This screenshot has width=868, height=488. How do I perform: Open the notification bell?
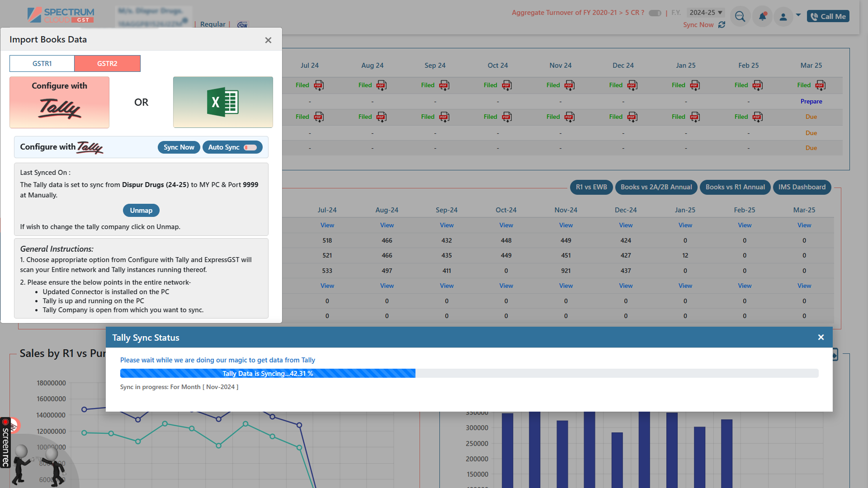coord(762,16)
